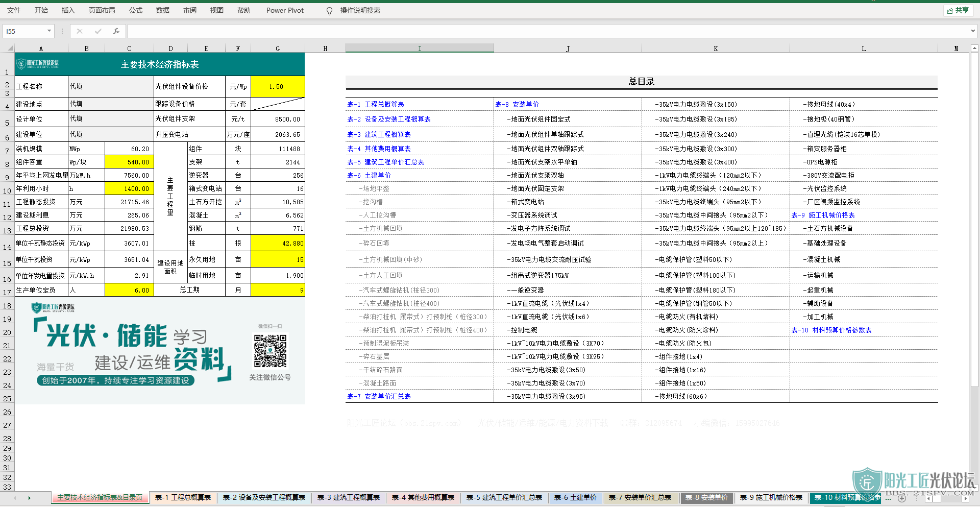Switch to 表-3 建筑工程概算表 sheet tab

point(349,498)
